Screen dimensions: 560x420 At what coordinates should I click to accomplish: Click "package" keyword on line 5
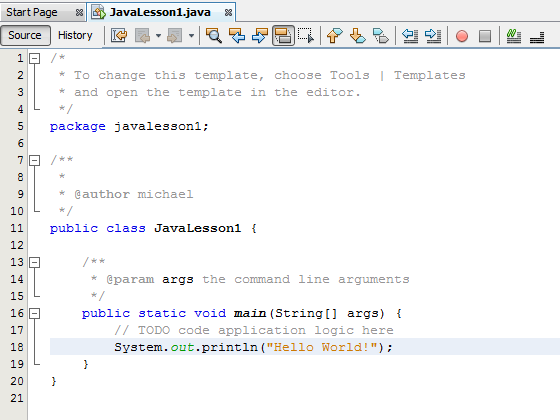[x=78, y=126]
